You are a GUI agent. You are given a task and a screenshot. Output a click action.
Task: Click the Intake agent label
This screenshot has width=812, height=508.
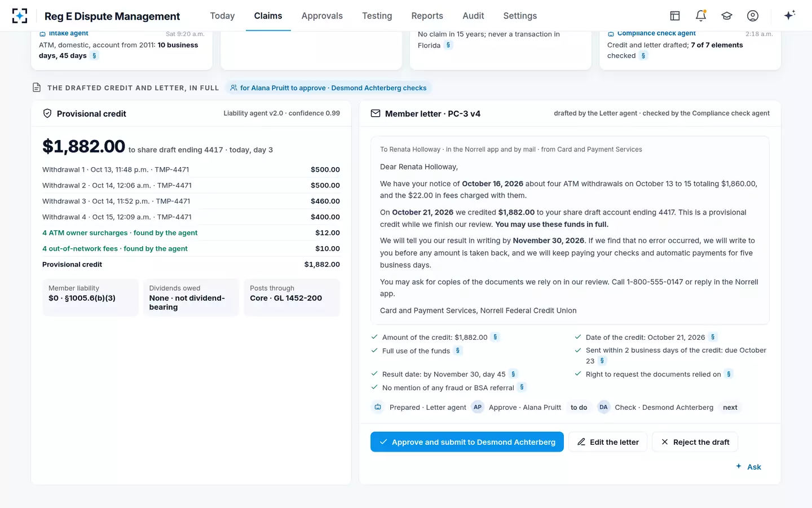tap(69, 33)
